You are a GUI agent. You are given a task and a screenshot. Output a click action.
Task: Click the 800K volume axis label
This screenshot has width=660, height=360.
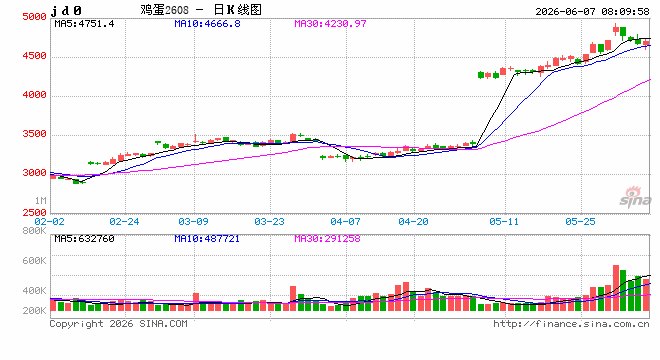pyautogui.click(x=34, y=231)
